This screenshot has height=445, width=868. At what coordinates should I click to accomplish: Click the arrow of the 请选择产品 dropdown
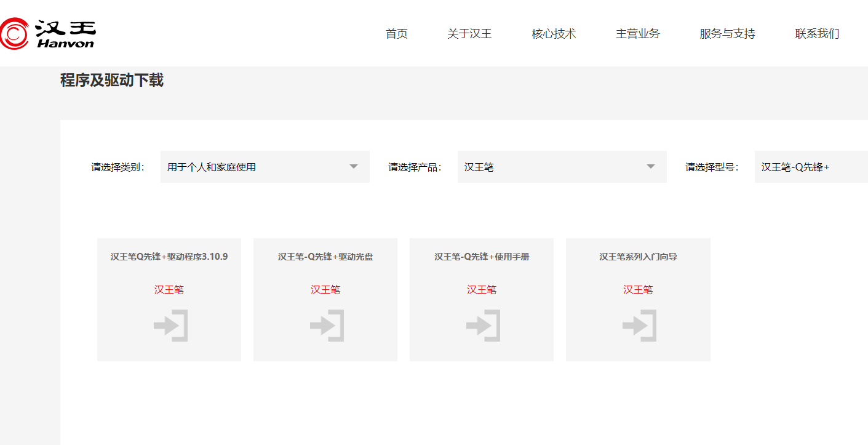click(651, 167)
